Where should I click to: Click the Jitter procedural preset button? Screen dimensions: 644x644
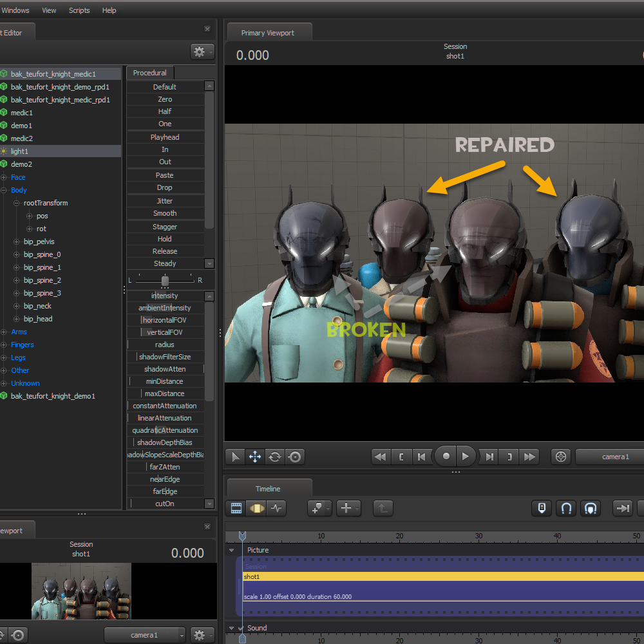(165, 201)
